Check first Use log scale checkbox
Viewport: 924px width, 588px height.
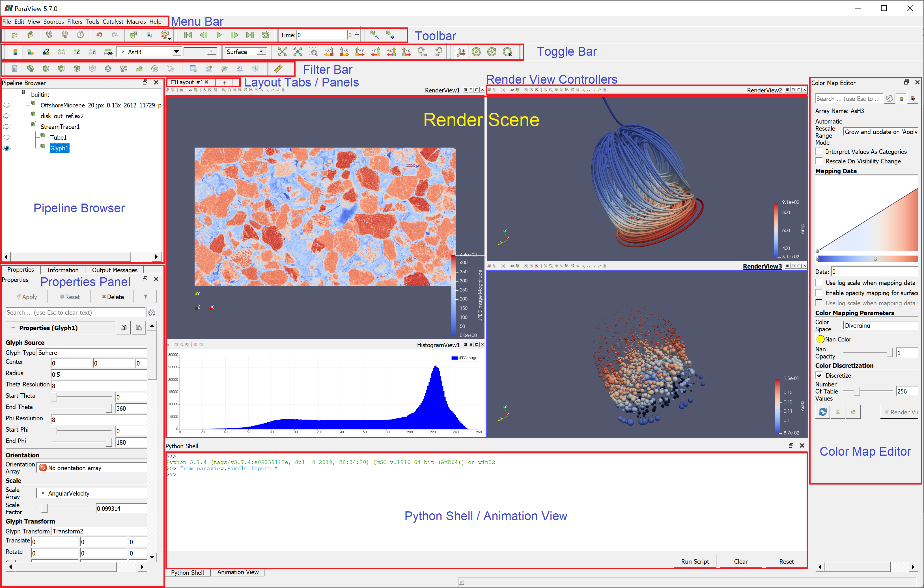pos(819,283)
